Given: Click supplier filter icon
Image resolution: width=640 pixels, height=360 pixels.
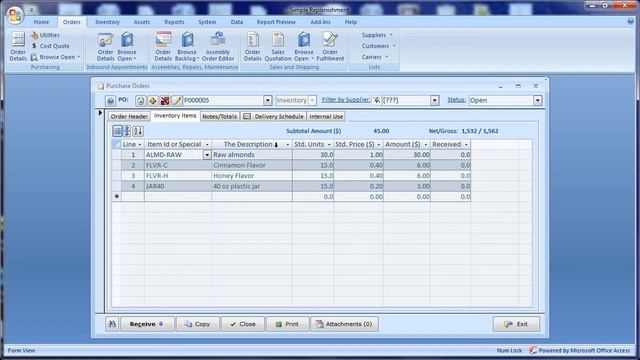Looking at the screenshot, I should [376, 100].
